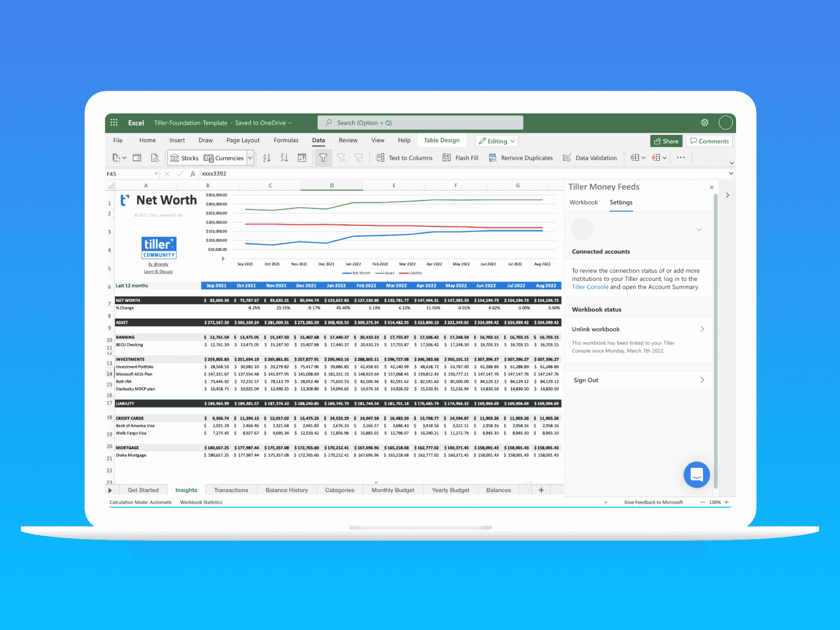Switch to the Insert tab

point(177,140)
